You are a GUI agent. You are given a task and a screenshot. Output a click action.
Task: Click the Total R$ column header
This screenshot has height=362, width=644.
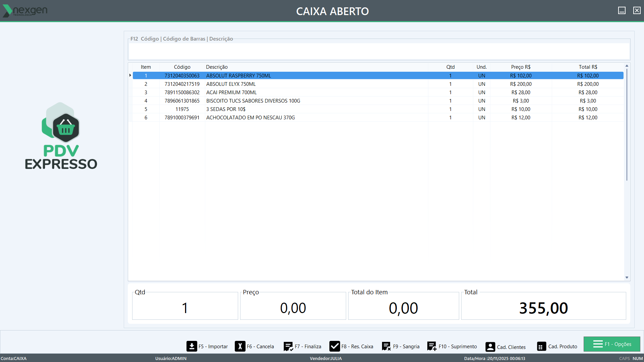tap(588, 67)
